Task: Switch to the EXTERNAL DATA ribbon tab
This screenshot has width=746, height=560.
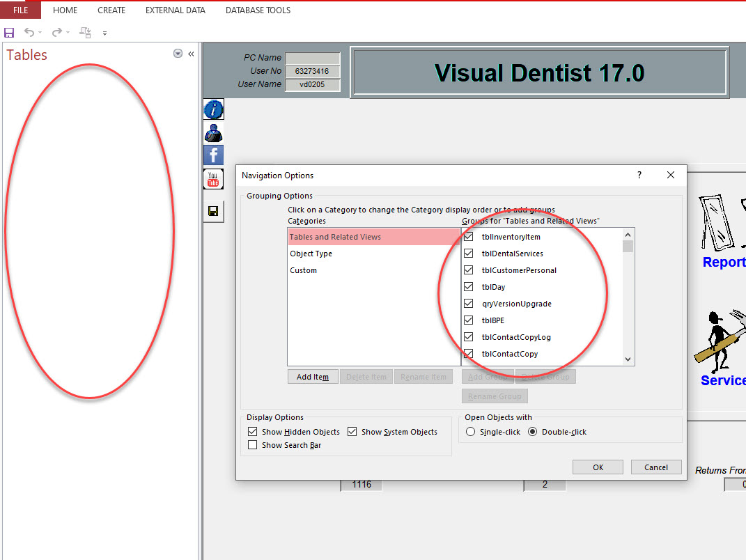Action: pos(176,10)
